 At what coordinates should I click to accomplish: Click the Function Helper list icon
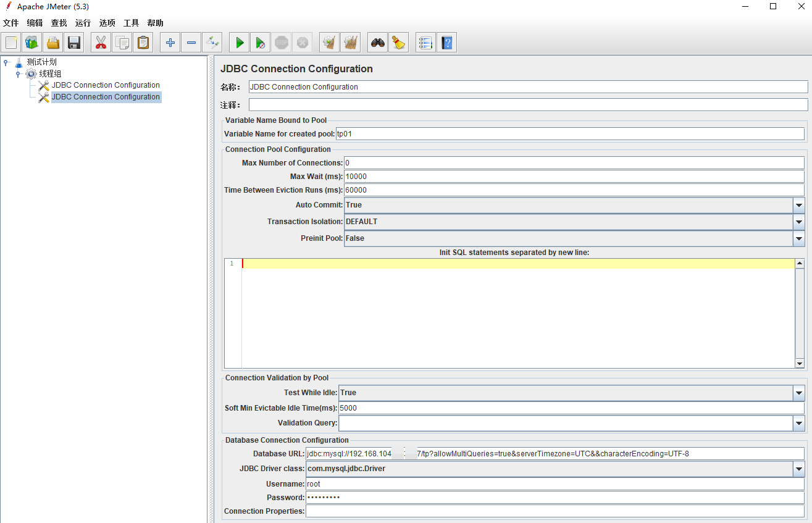[425, 43]
